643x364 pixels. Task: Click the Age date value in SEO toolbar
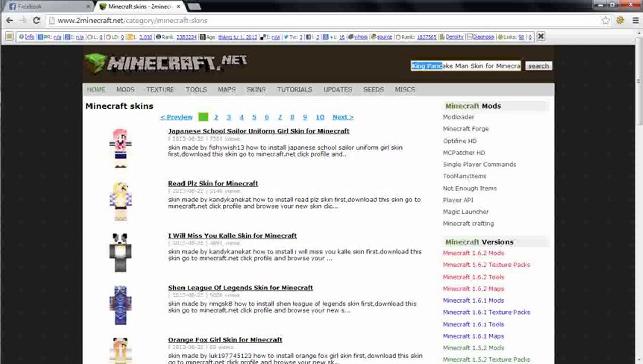click(238, 37)
